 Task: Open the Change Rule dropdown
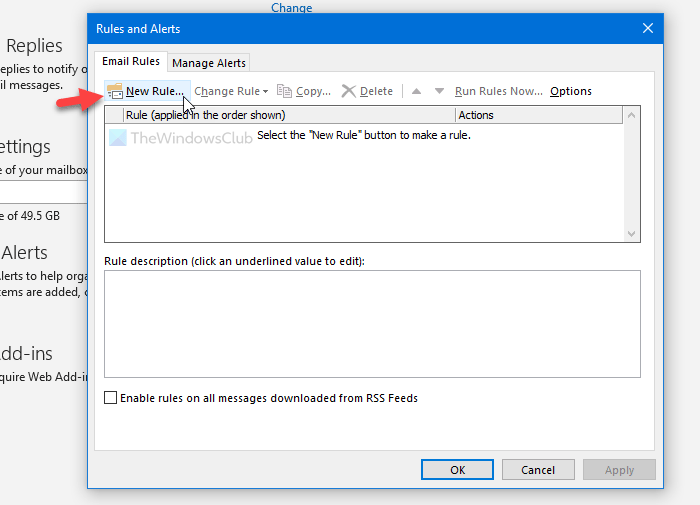[231, 91]
